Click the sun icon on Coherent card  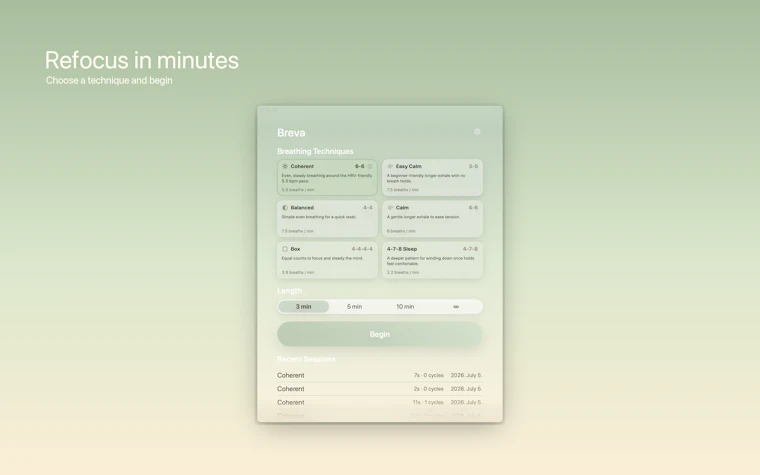point(285,166)
